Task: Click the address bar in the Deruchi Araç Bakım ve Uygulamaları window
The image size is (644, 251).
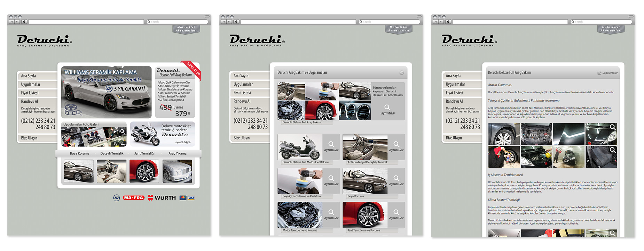Action: [298, 22]
